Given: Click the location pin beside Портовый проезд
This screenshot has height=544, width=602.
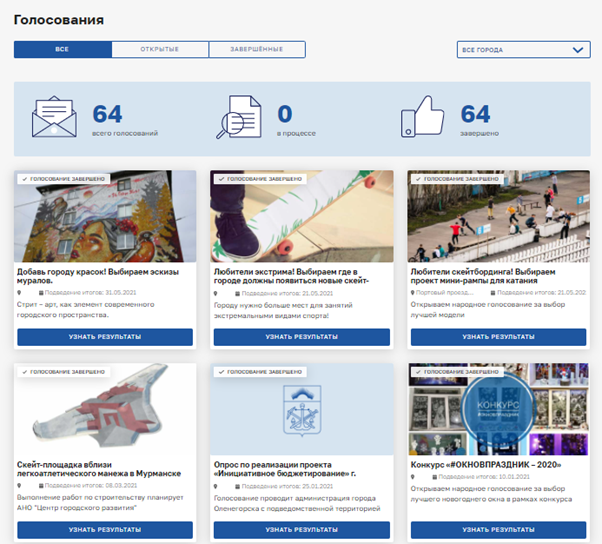Looking at the screenshot, I should (413, 293).
